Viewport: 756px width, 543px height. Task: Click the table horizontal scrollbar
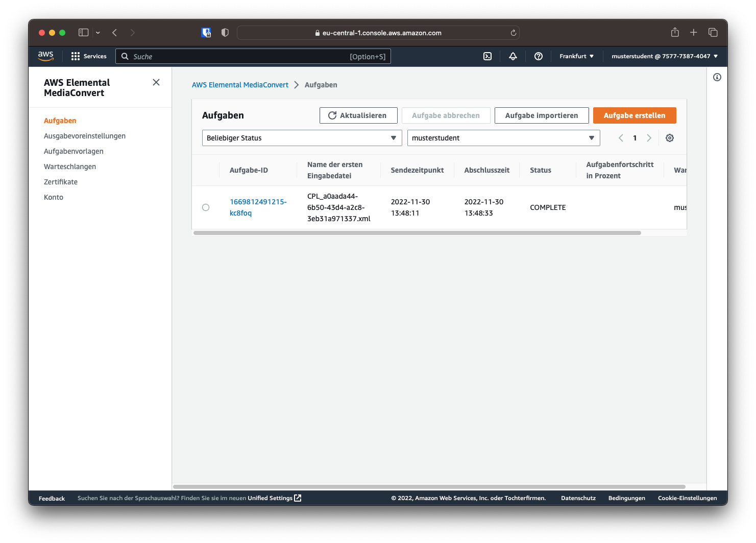pyautogui.click(x=417, y=233)
